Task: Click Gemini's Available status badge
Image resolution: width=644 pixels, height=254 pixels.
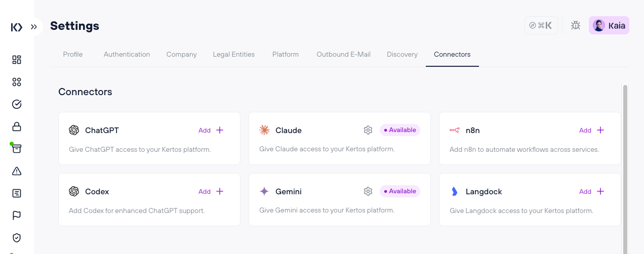Action: click(x=400, y=191)
